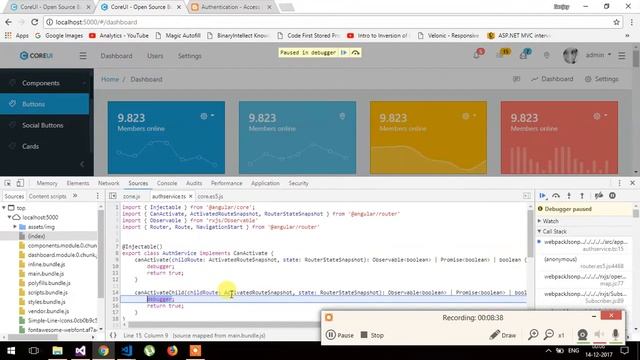This screenshot has width=640, height=360.
Task: Click the Dashboard link with chart icon
Action: (552, 79)
